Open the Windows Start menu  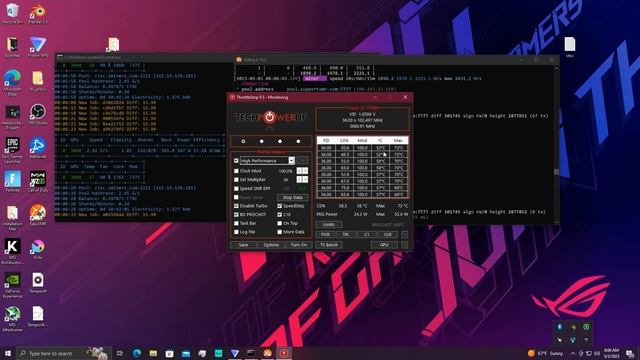(x=8, y=353)
